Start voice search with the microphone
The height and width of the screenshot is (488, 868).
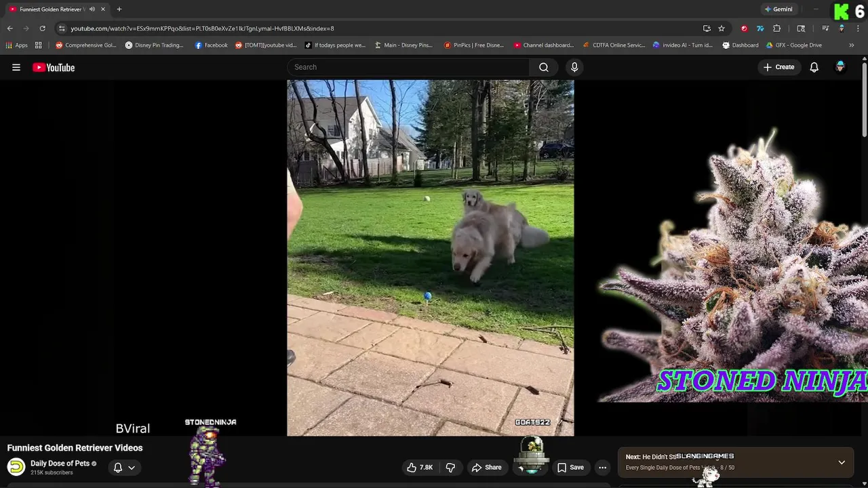click(x=574, y=67)
